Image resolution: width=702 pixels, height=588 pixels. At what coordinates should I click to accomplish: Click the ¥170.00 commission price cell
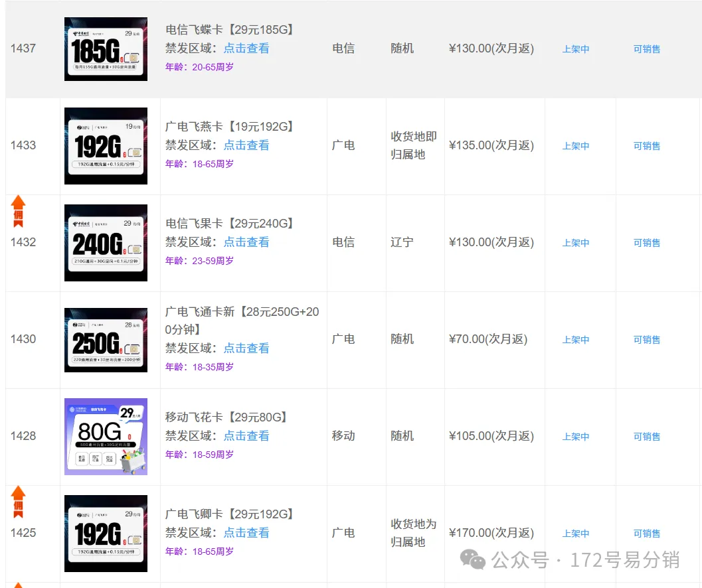coord(491,533)
